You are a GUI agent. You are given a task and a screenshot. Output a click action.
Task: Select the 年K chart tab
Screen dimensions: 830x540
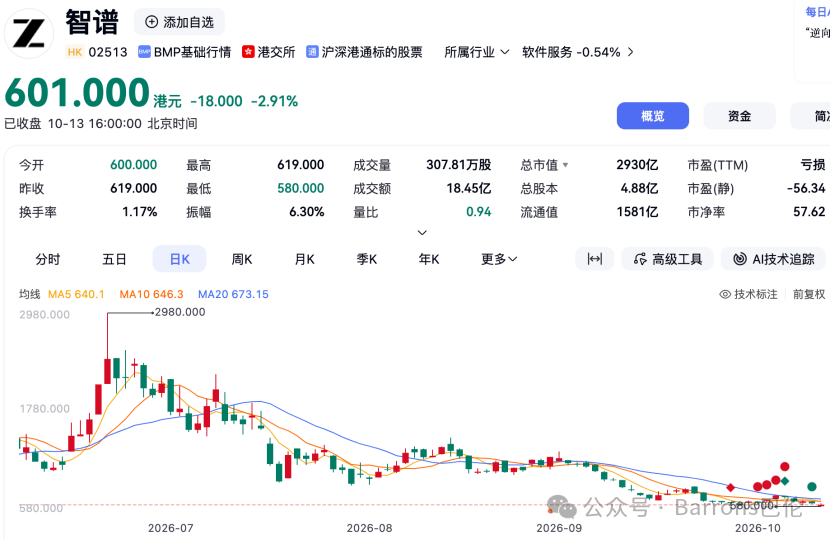(x=429, y=259)
